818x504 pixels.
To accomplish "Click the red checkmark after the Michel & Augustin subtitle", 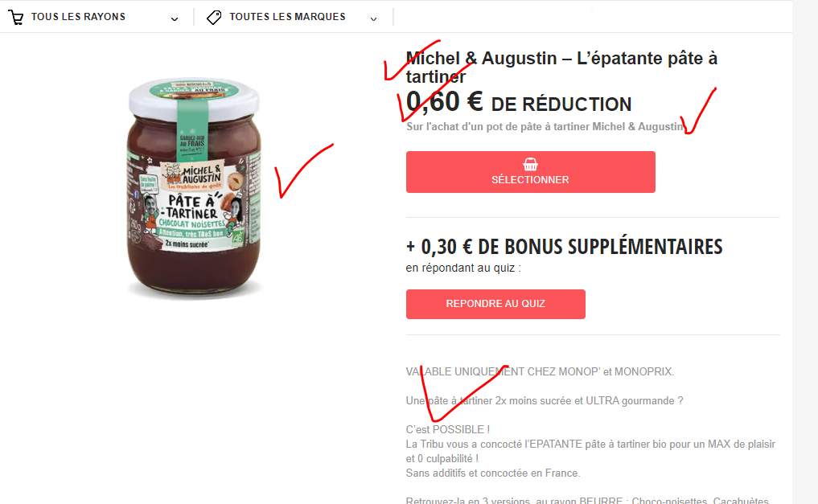I will (699, 111).
